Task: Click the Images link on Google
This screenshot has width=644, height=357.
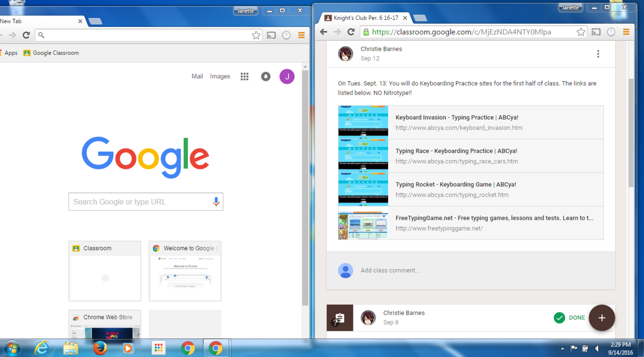Action: click(x=220, y=76)
